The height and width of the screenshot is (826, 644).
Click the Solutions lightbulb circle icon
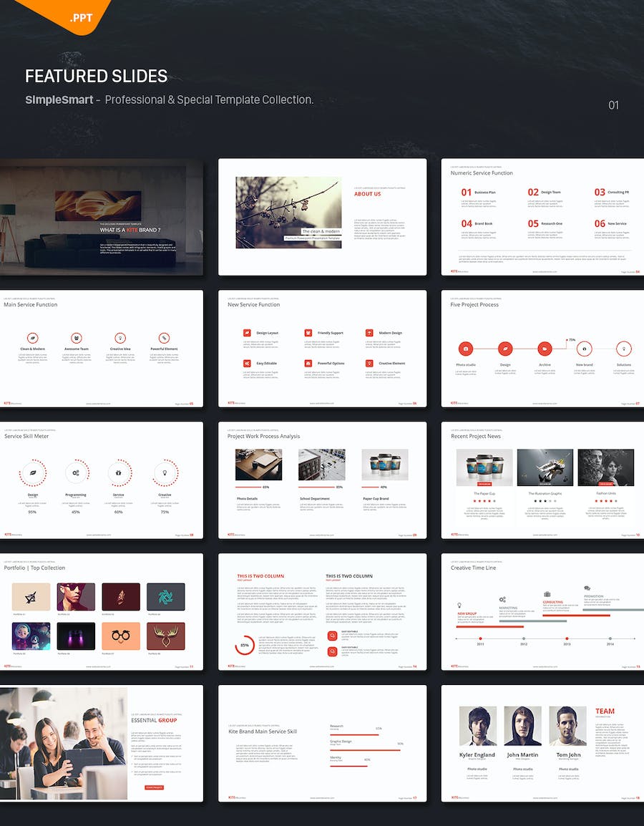pyautogui.click(x=623, y=349)
